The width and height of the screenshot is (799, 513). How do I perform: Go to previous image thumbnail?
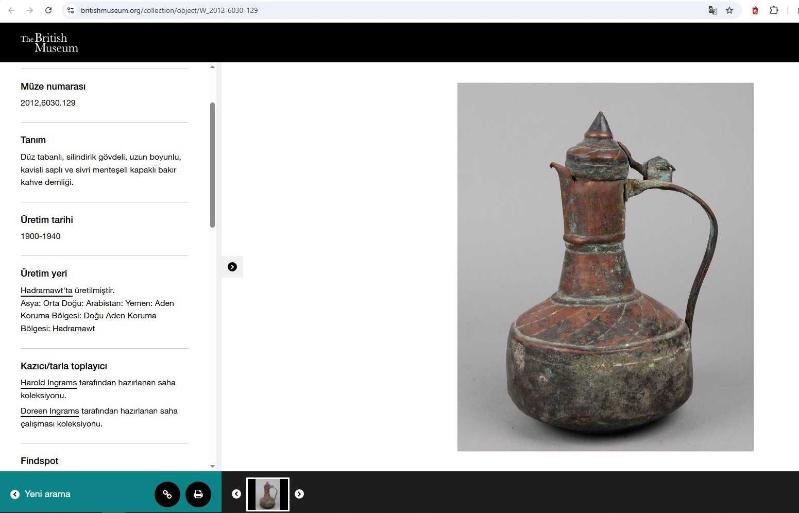pos(237,494)
